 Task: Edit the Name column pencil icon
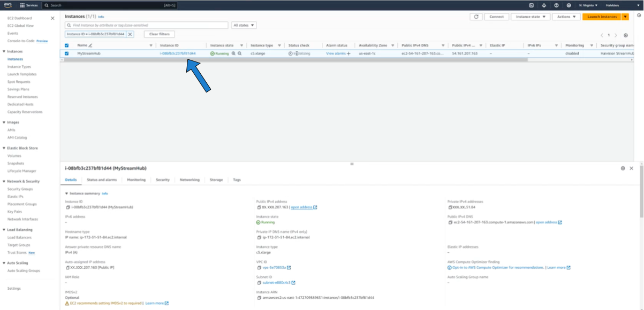[x=90, y=45]
